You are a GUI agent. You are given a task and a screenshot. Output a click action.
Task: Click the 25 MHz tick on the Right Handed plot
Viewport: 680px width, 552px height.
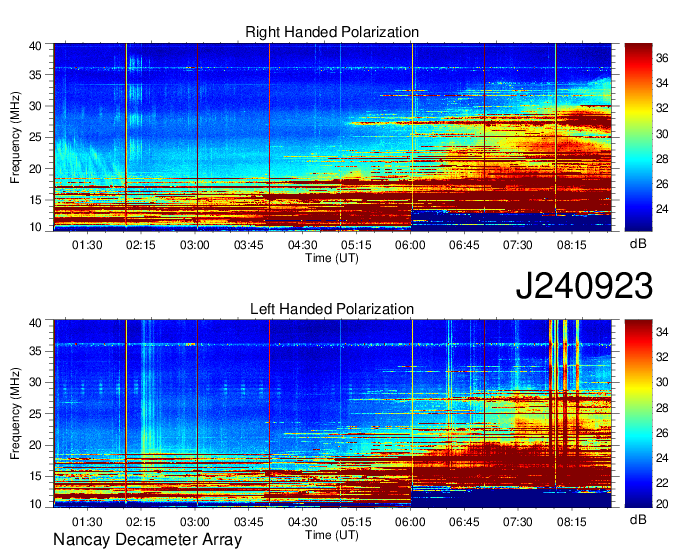point(35,137)
